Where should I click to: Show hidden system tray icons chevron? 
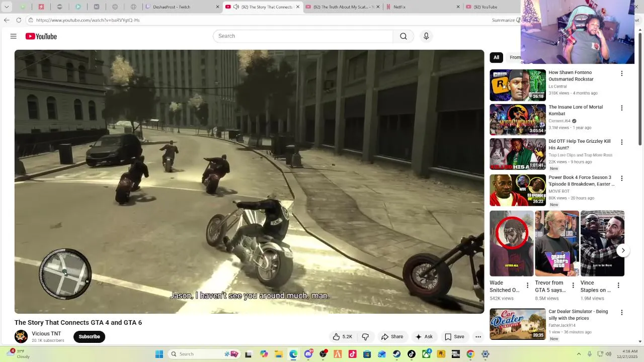pyautogui.click(x=579, y=354)
